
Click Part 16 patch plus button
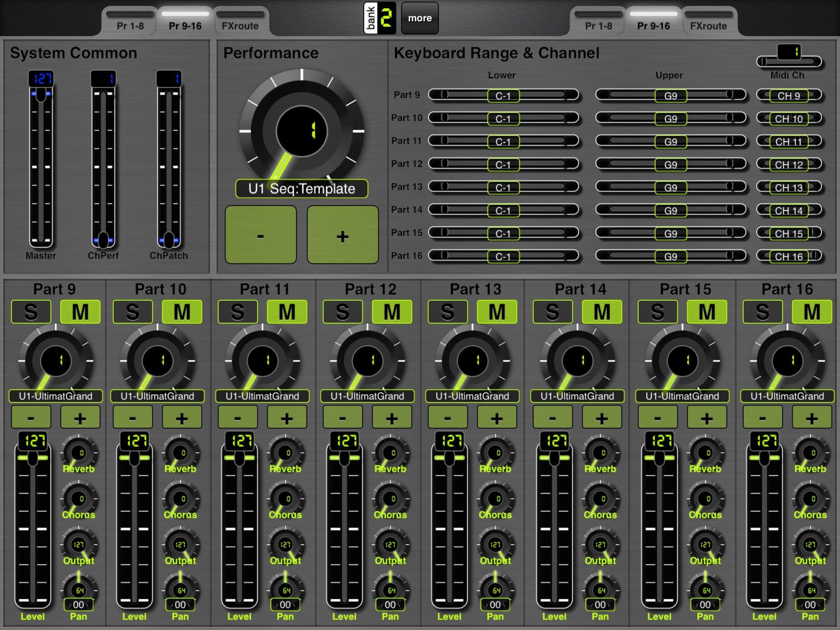click(x=812, y=418)
